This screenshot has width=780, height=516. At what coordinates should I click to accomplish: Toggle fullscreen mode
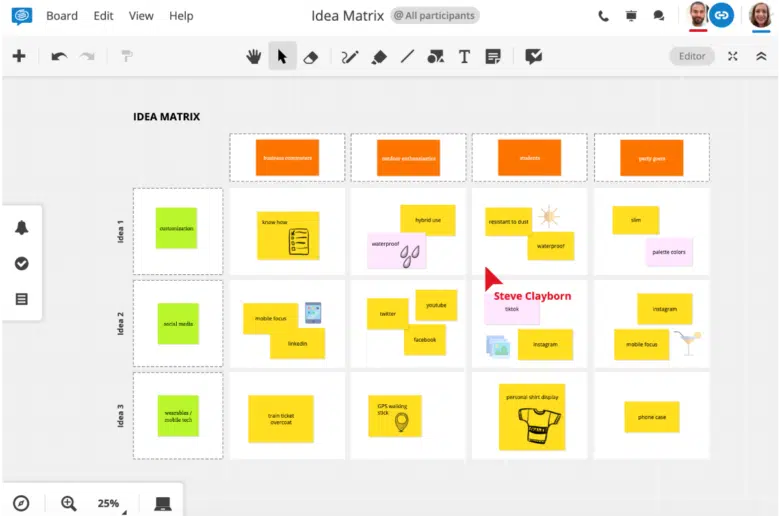pos(733,57)
